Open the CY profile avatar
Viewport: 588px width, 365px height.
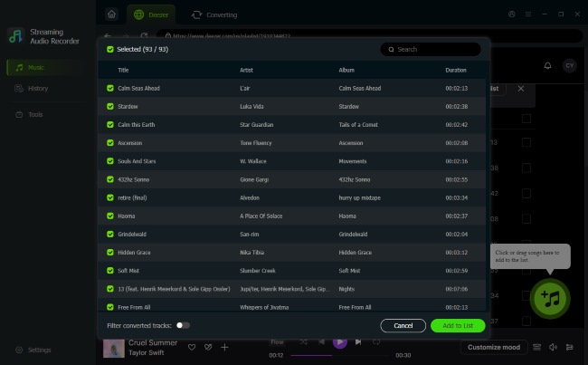tap(570, 66)
